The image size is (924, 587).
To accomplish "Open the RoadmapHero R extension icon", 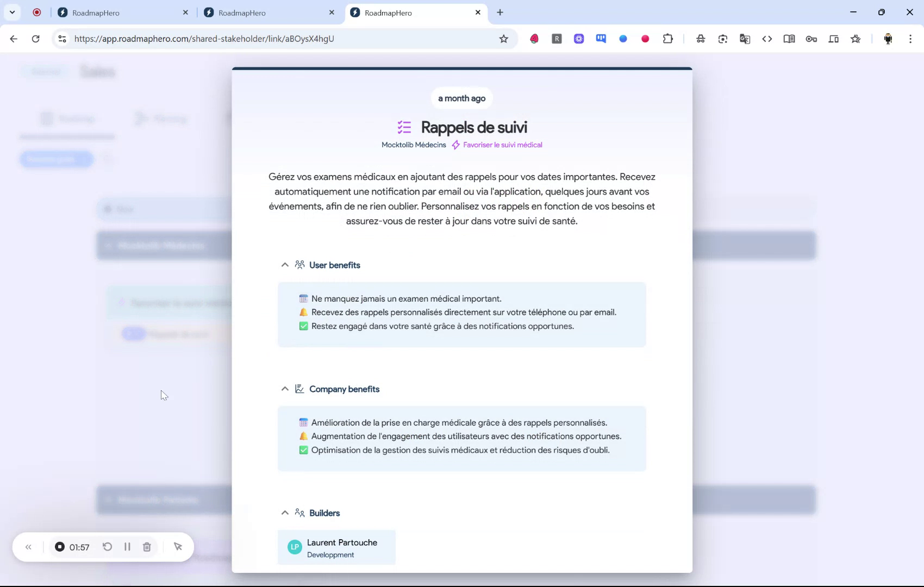I will click(x=557, y=39).
